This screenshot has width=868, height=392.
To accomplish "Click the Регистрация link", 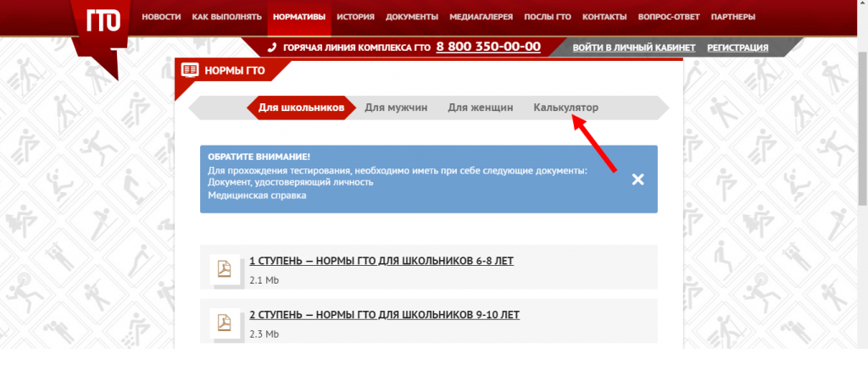I will tap(737, 47).
